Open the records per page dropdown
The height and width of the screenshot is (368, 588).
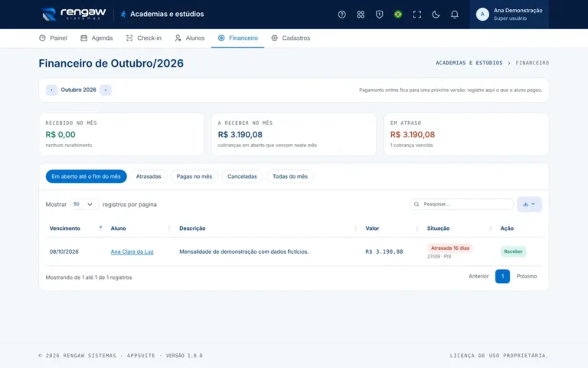tap(84, 204)
